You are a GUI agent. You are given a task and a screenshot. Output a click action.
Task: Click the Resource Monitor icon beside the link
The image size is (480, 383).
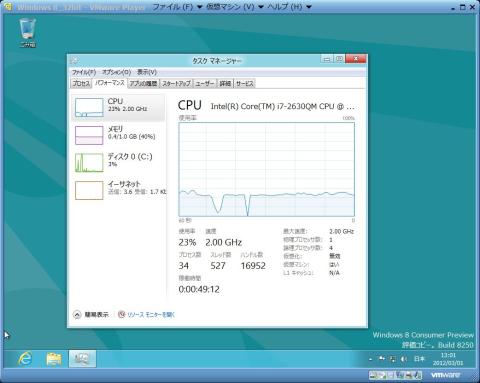coord(122,314)
